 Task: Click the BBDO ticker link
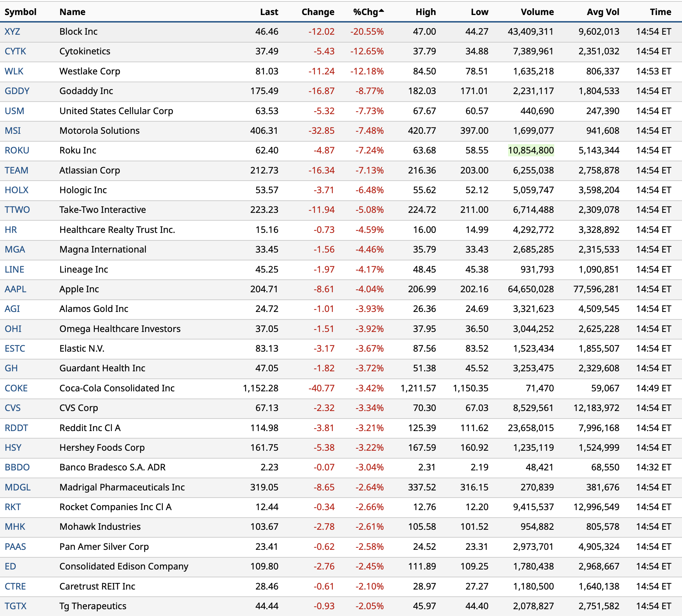tap(17, 467)
